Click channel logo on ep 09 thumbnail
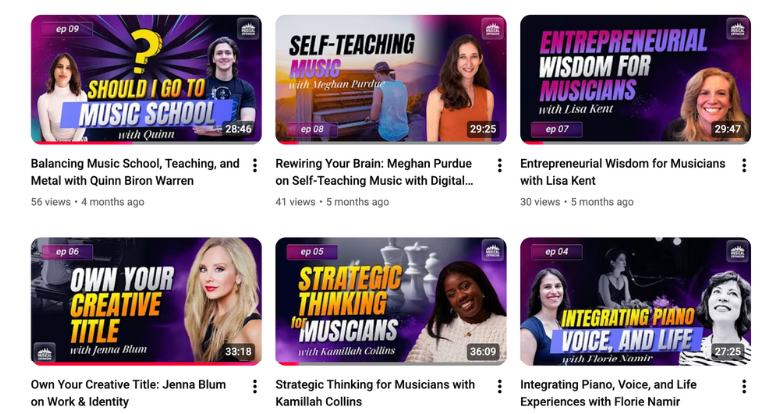 248,29
